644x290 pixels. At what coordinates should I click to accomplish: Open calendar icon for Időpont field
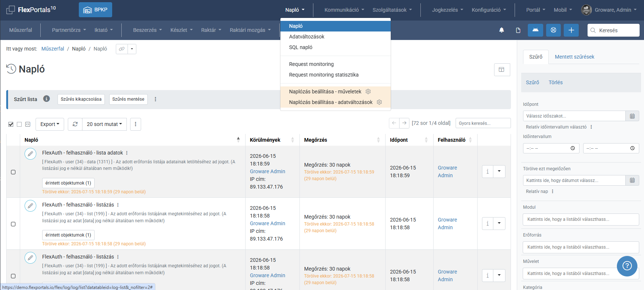[x=632, y=116]
